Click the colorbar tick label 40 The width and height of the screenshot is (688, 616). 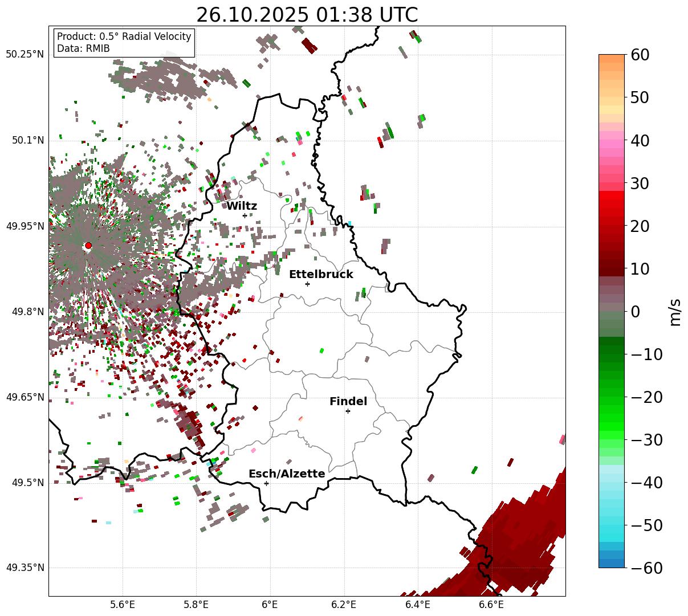coord(640,140)
